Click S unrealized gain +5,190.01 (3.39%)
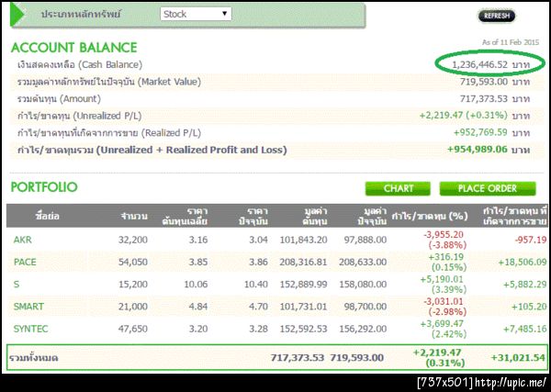Viewport: 551px width, 392px height. [444, 285]
